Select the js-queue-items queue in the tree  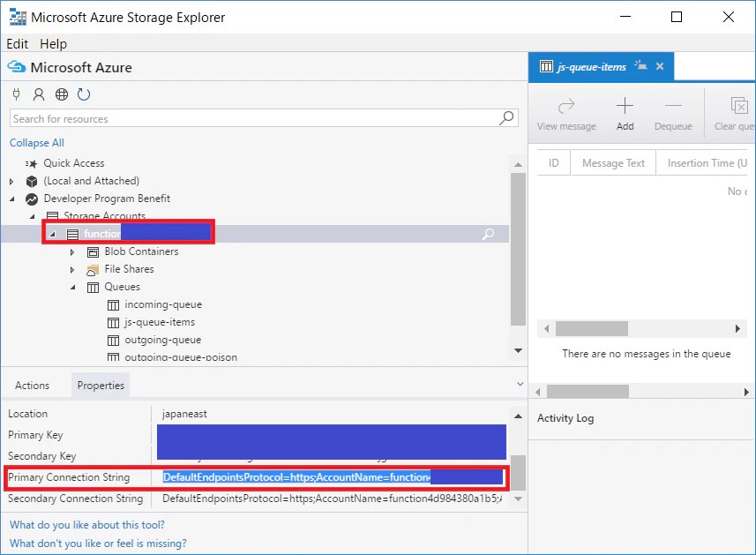(160, 322)
